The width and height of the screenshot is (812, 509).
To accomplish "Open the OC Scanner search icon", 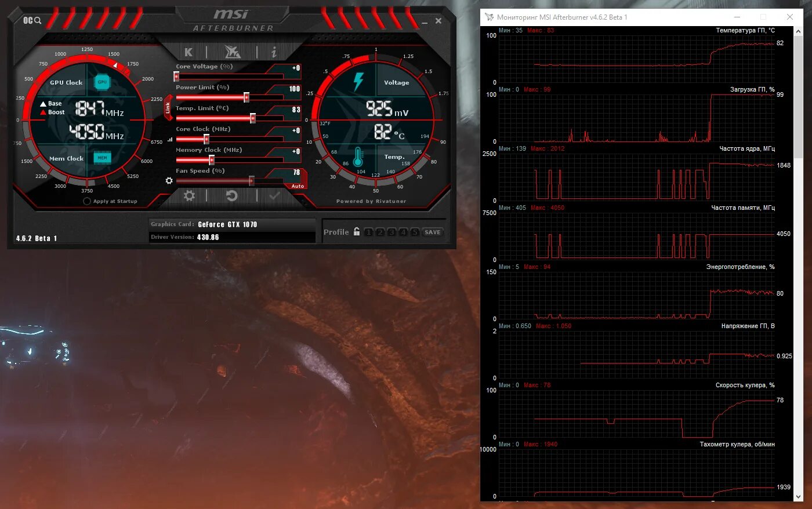I will coord(32,21).
